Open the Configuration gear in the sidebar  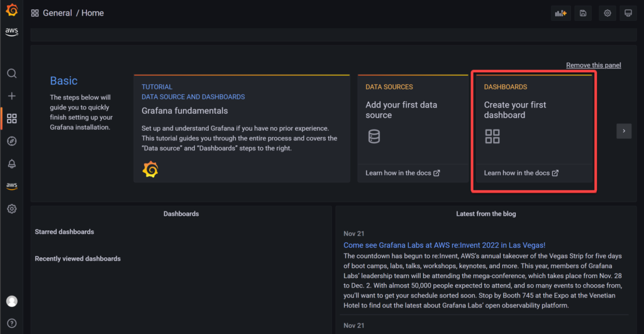(12, 209)
